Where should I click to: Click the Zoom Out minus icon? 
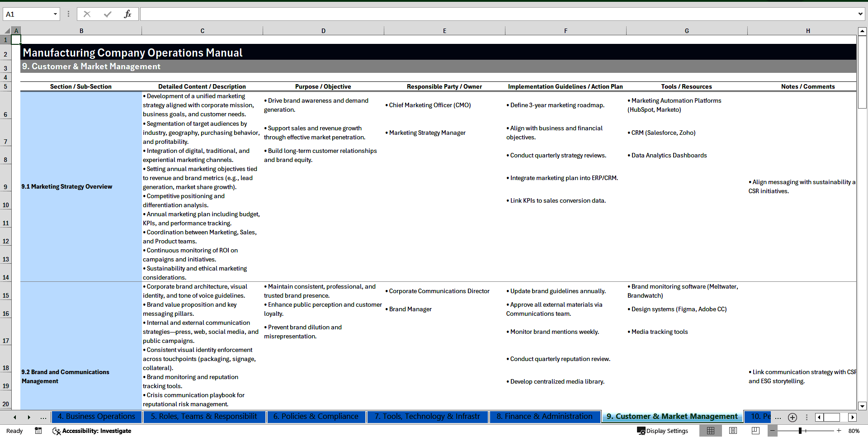(772, 431)
